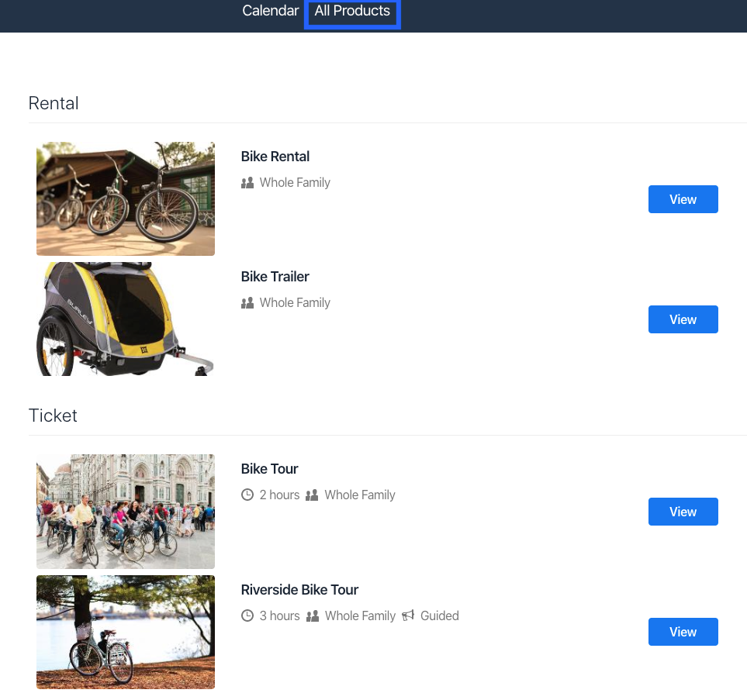Click the clock icon beside 3 hours
The width and height of the screenshot is (747, 700).
click(x=247, y=616)
